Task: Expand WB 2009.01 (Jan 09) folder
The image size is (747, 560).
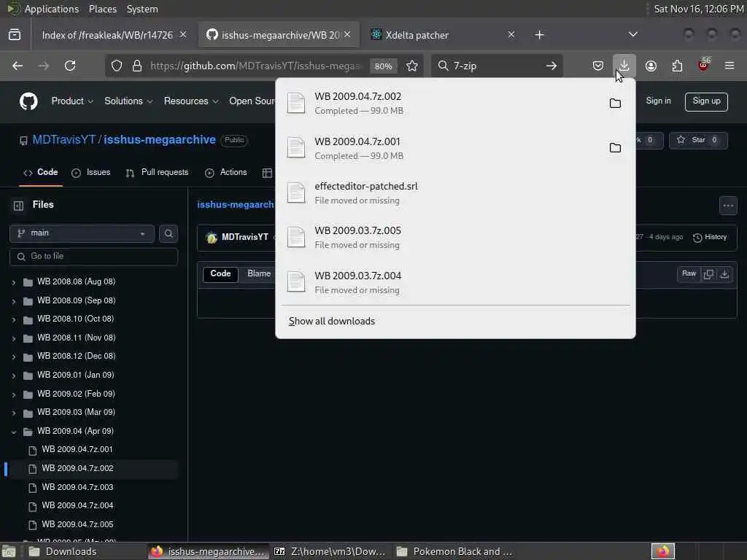Action: pyautogui.click(x=13, y=376)
